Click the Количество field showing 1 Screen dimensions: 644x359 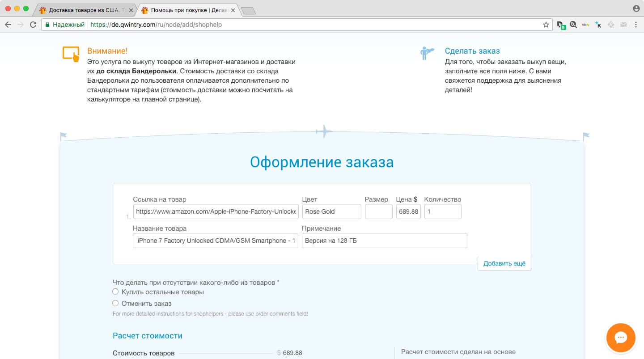(443, 211)
